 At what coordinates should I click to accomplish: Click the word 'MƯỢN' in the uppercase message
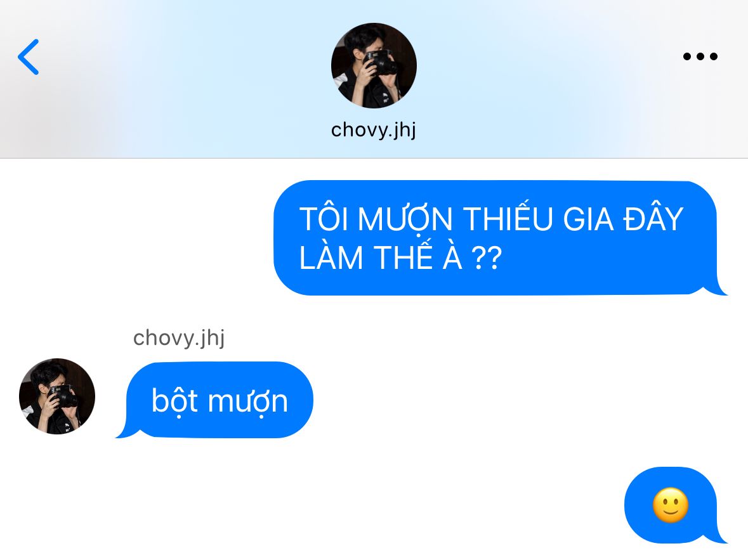405,220
